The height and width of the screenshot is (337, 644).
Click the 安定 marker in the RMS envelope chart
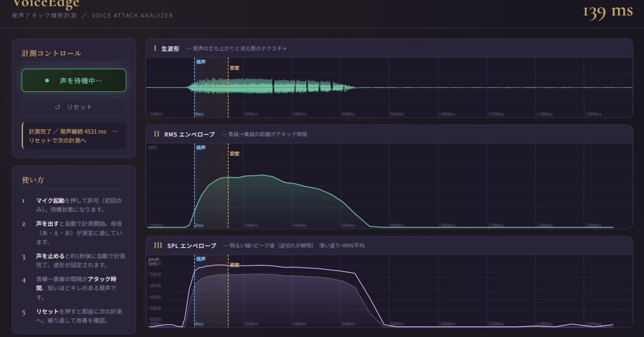tap(234, 154)
